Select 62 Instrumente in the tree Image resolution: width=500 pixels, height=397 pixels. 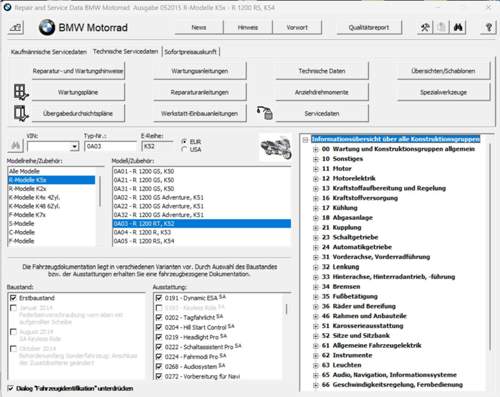(x=347, y=355)
